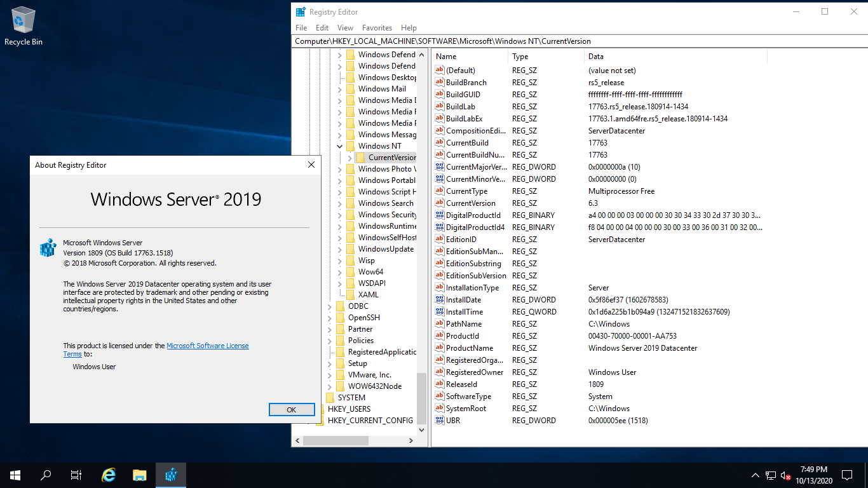Viewport: 868px width, 488px height.
Task: Open Task View from the taskbar
Action: 76,475
